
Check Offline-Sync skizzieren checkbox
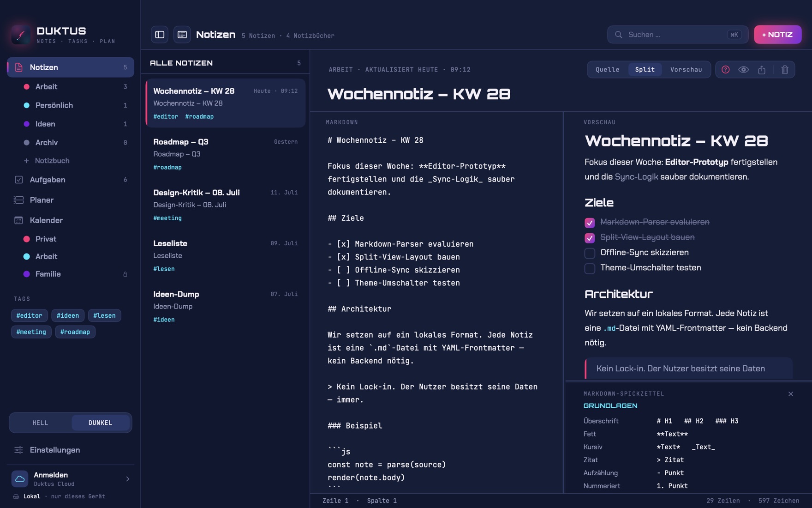(x=590, y=253)
